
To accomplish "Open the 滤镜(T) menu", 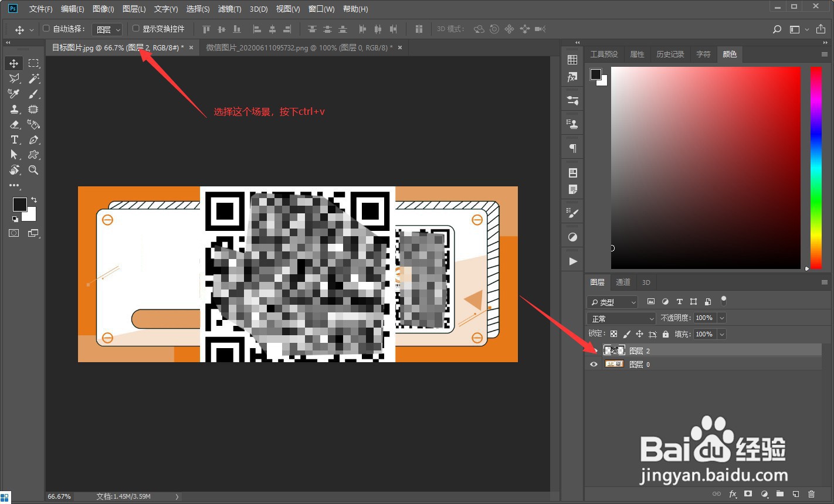I will 229,9.
